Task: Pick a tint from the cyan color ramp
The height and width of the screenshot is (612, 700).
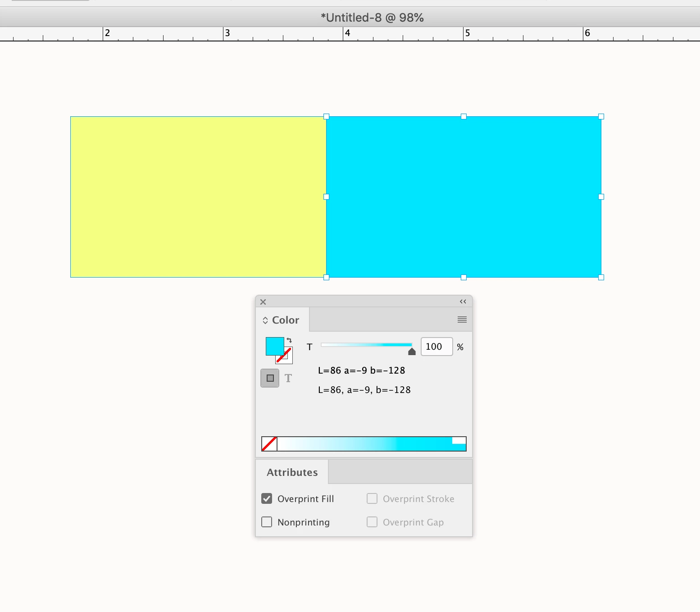Action: (x=365, y=444)
